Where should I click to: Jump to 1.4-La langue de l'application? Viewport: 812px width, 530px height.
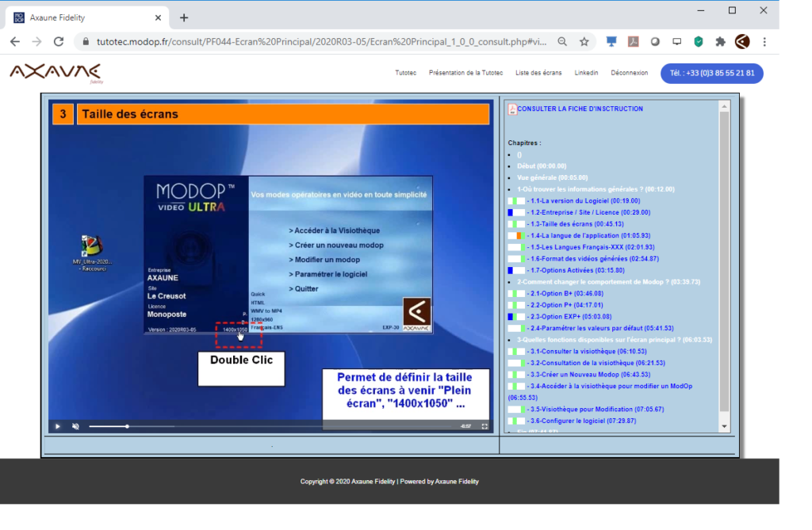coord(589,235)
